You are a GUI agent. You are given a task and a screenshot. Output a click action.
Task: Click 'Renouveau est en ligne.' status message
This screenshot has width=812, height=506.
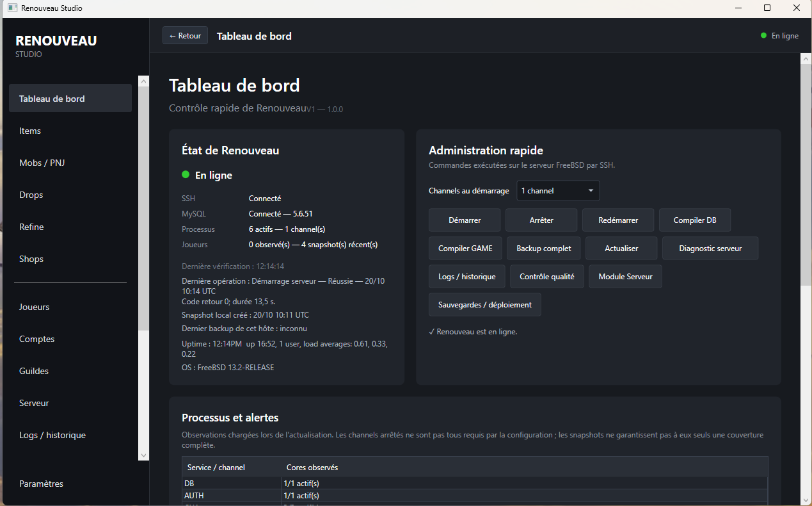coord(473,332)
